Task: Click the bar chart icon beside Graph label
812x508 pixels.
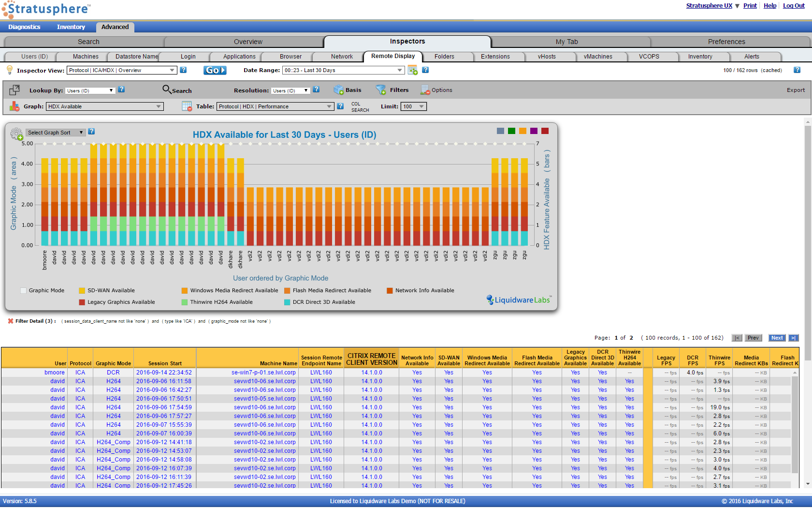Action: [14, 106]
